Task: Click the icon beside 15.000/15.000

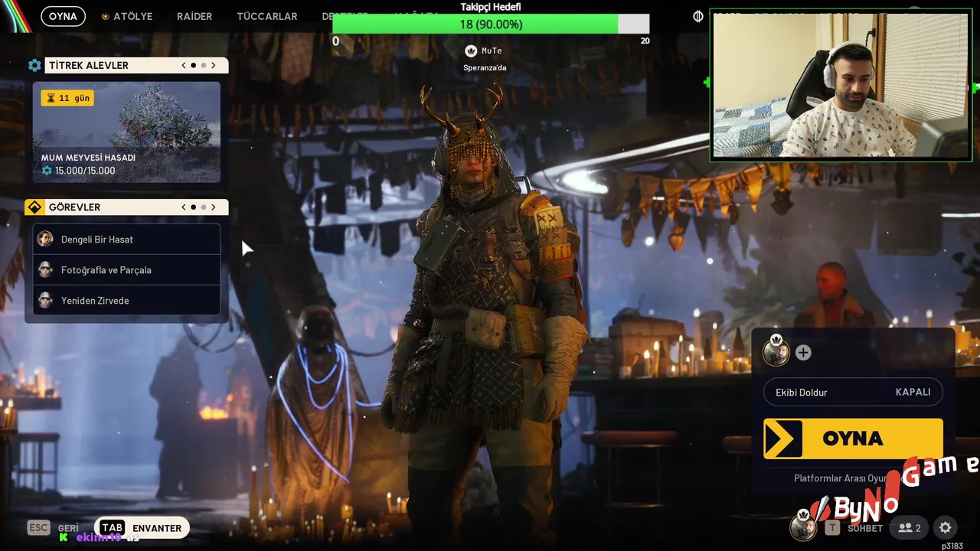Action: (47, 171)
